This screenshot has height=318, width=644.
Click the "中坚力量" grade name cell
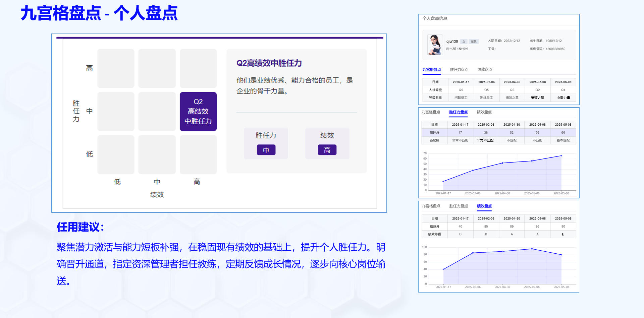[x=563, y=98]
